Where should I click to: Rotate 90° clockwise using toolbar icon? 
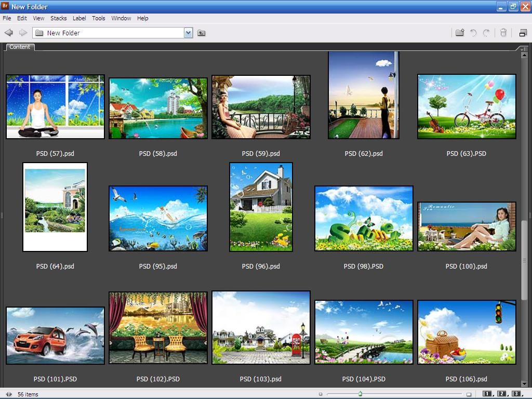pyautogui.click(x=486, y=33)
